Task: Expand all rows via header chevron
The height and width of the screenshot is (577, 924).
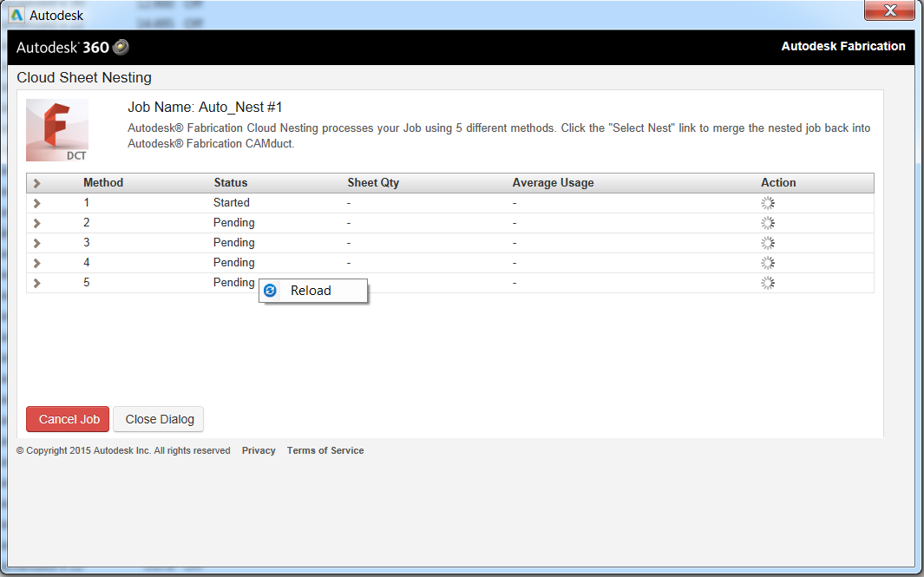Action: point(37,183)
